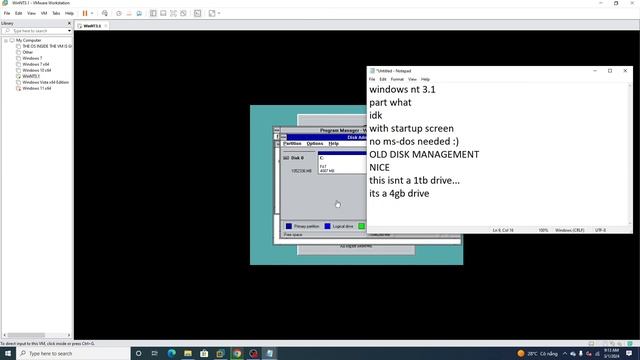640x360 pixels.
Task: Open the Tabs menu in VMware
Action: coord(56,13)
